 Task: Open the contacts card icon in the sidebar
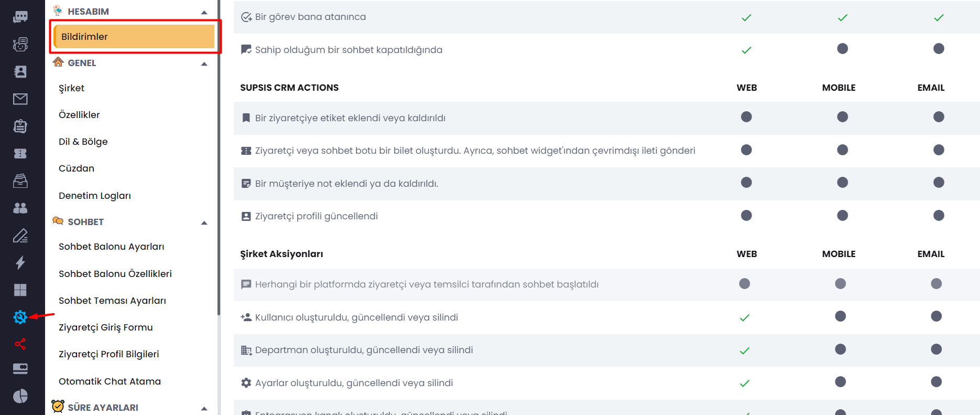click(20, 71)
